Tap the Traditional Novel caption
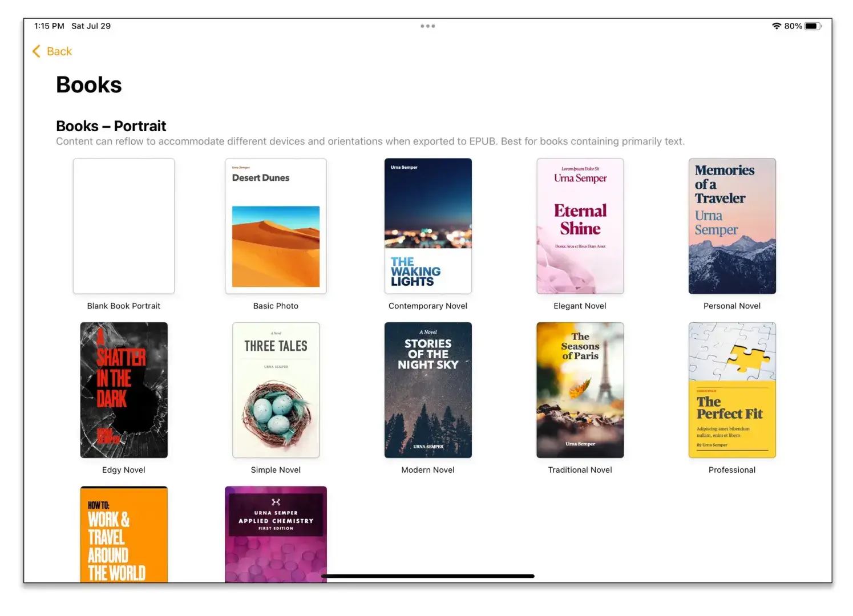The height and width of the screenshot is (616, 853). click(x=580, y=470)
